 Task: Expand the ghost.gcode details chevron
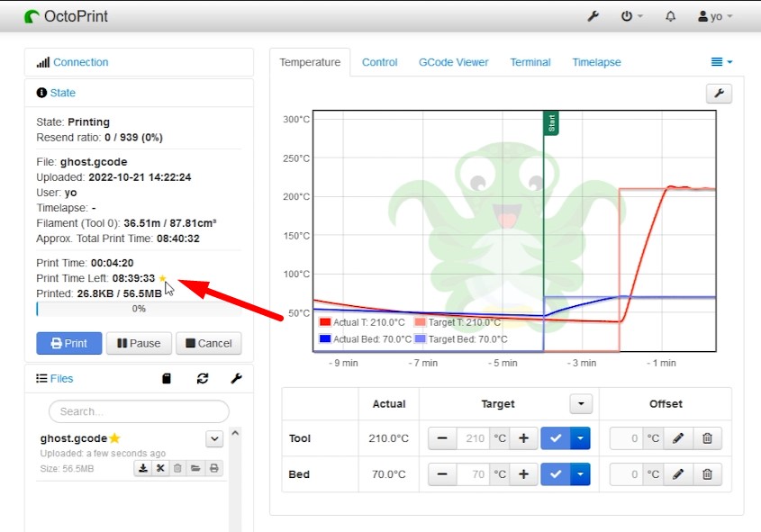click(x=213, y=438)
